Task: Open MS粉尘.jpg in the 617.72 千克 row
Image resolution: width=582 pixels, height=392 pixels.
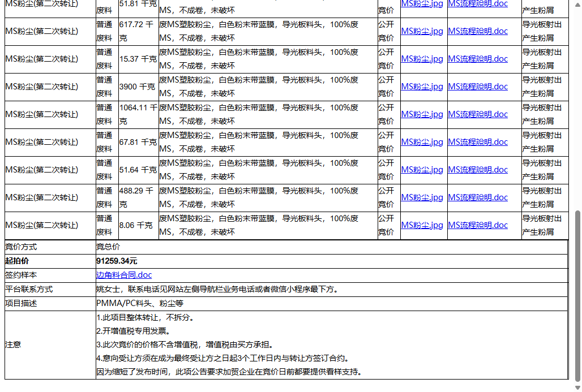Action: (422, 31)
